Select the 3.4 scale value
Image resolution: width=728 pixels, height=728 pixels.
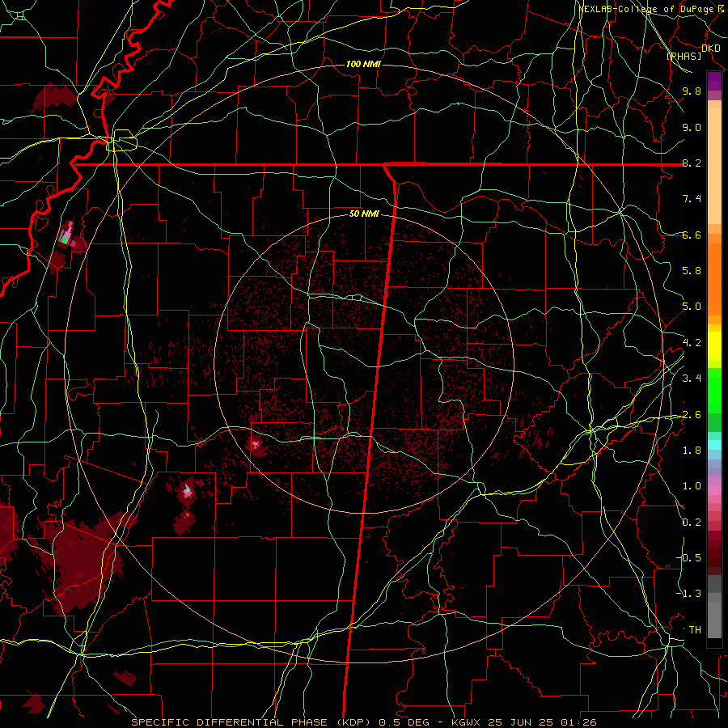[692, 379]
